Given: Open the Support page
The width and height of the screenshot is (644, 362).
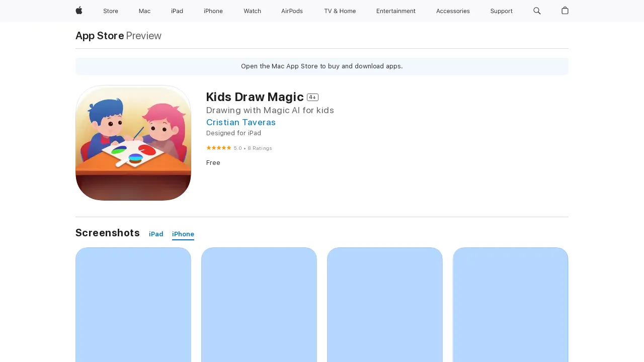Looking at the screenshot, I should tap(501, 11).
